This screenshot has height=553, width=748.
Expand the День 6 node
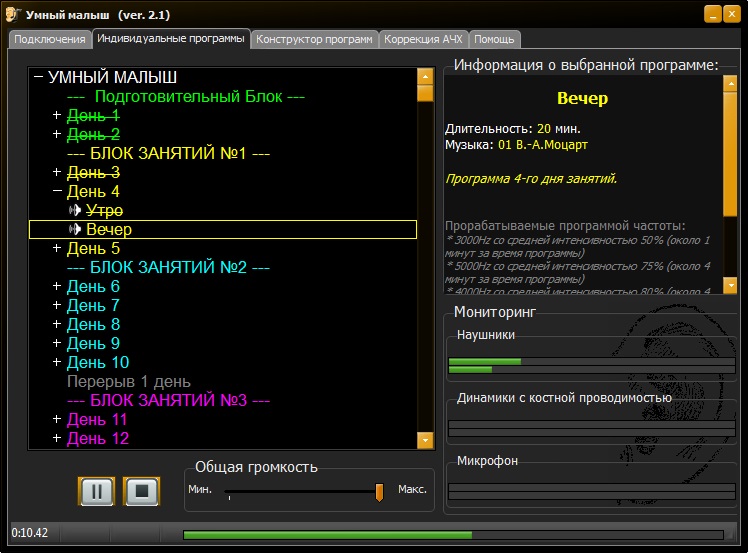[57, 286]
